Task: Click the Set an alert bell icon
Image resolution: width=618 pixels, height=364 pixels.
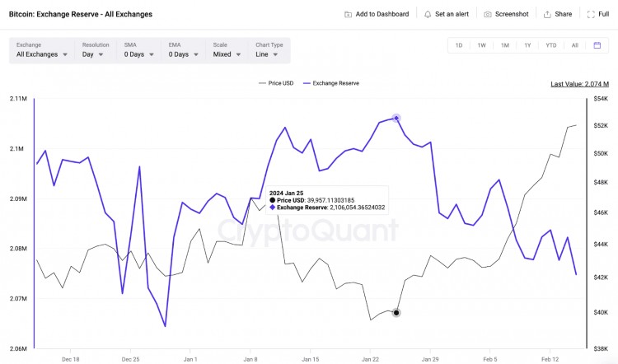Action: [x=428, y=14]
